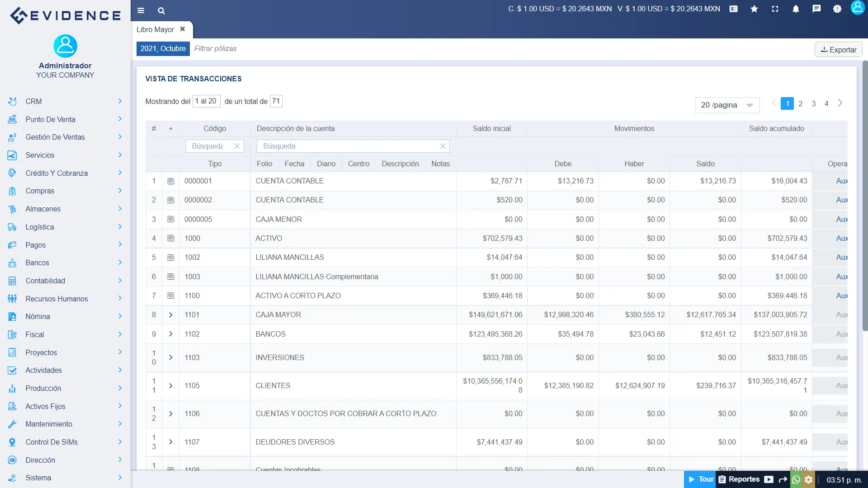
Task: Click the share arrow icon in bottom bar
Action: pyautogui.click(x=783, y=479)
